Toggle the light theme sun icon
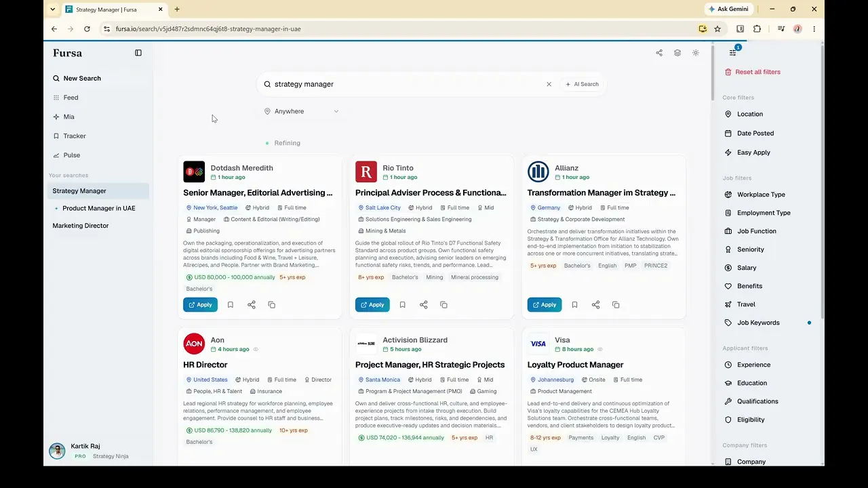The height and width of the screenshot is (488, 868). [x=696, y=53]
